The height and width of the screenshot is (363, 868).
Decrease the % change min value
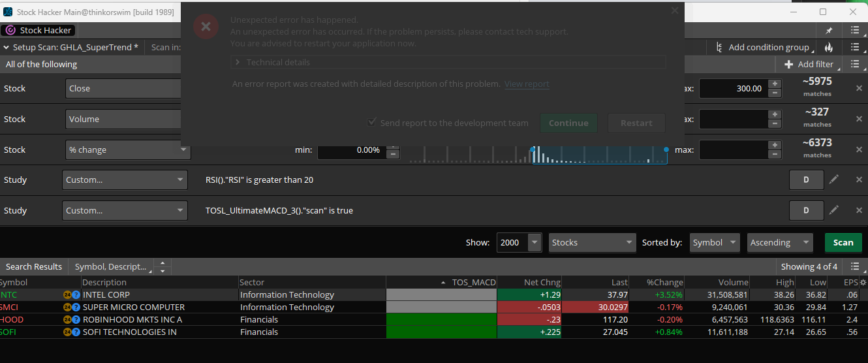coord(393,154)
